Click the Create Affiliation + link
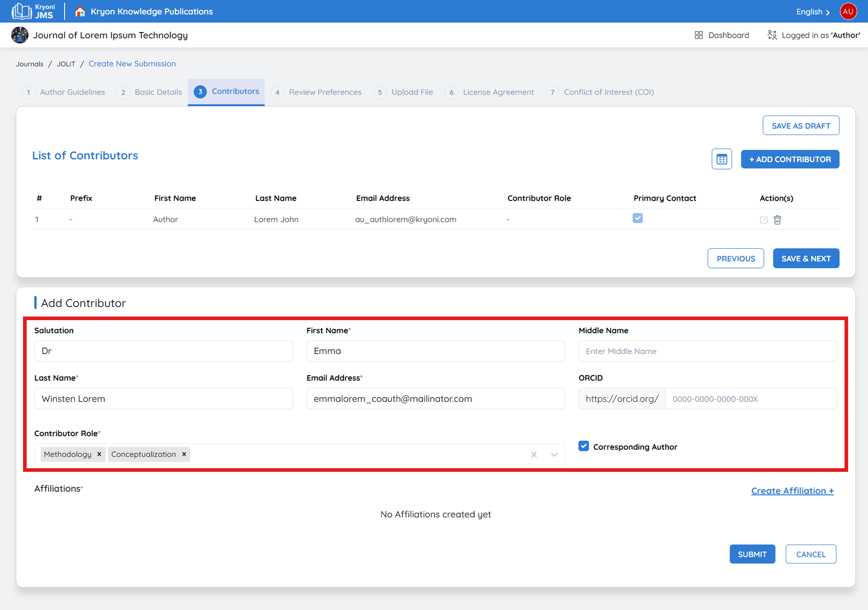Screen dimensions: 868x610 792,491
